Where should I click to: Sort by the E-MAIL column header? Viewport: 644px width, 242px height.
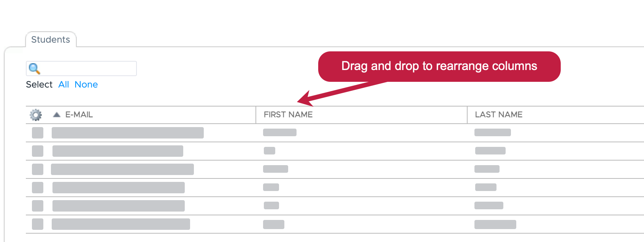pos(79,115)
